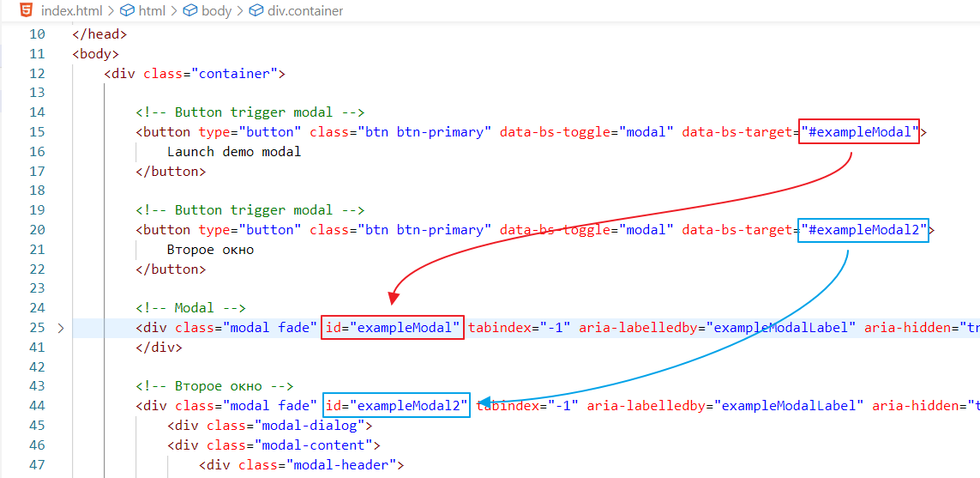Click the HTML5 file icon in the breadcrumb
This screenshot has height=478, width=980.
tap(27, 11)
